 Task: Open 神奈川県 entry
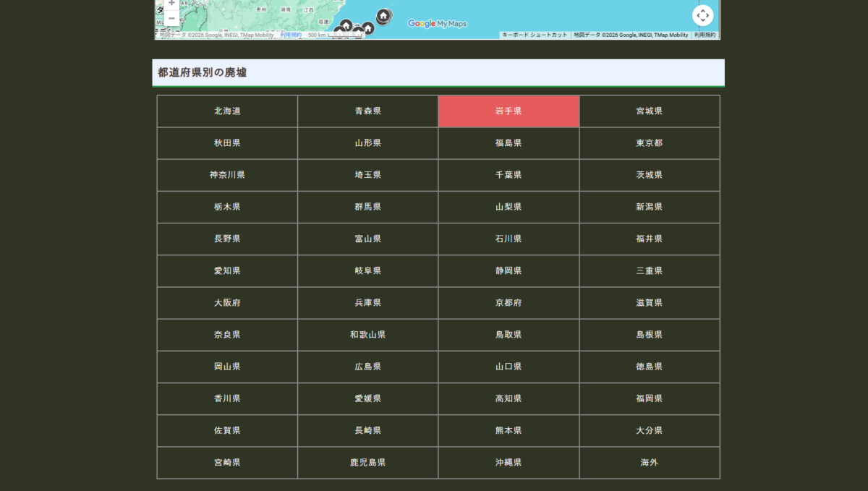pyautogui.click(x=227, y=175)
